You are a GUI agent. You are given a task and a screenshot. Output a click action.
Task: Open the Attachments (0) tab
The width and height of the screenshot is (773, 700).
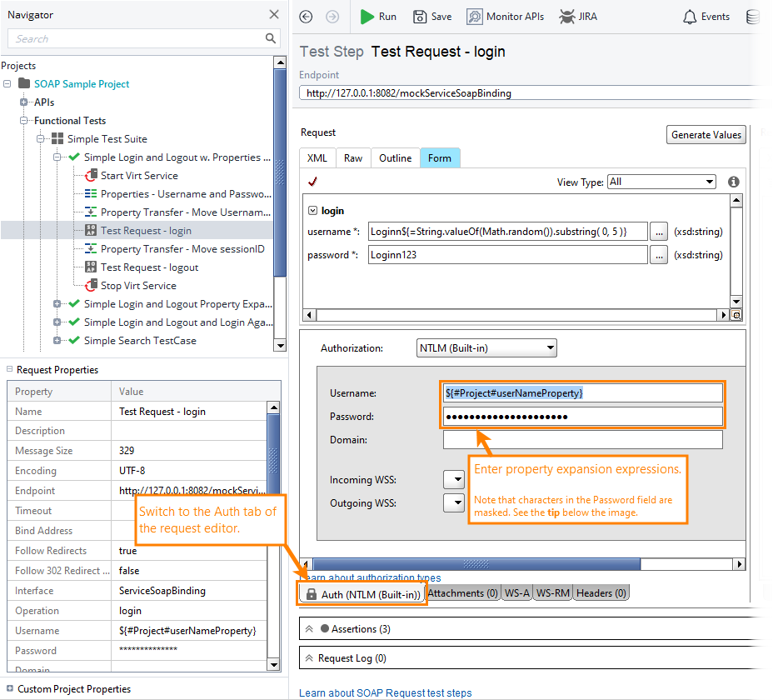click(463, 592)
